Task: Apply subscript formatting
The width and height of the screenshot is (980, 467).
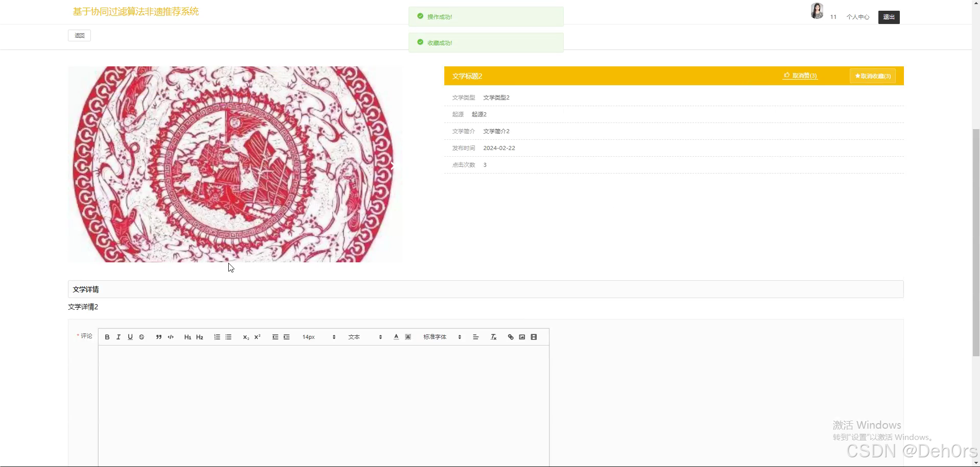Action: click(246, 337)
